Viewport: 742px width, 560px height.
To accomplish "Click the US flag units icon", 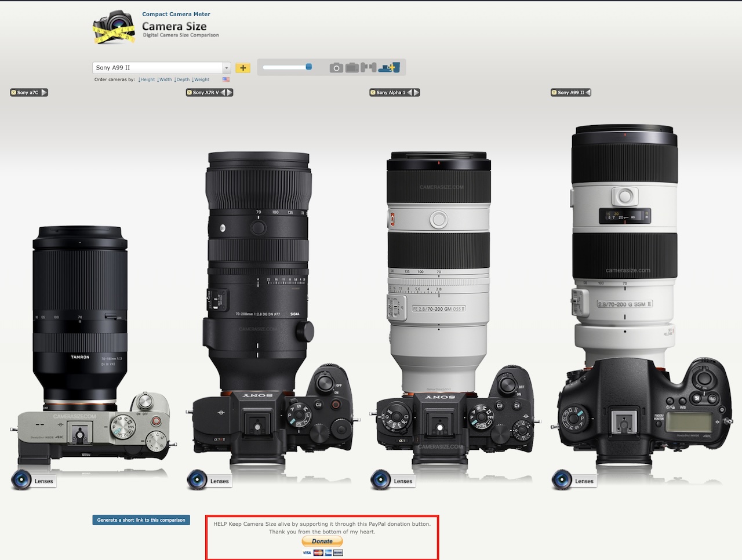I will tap(225, 79).
